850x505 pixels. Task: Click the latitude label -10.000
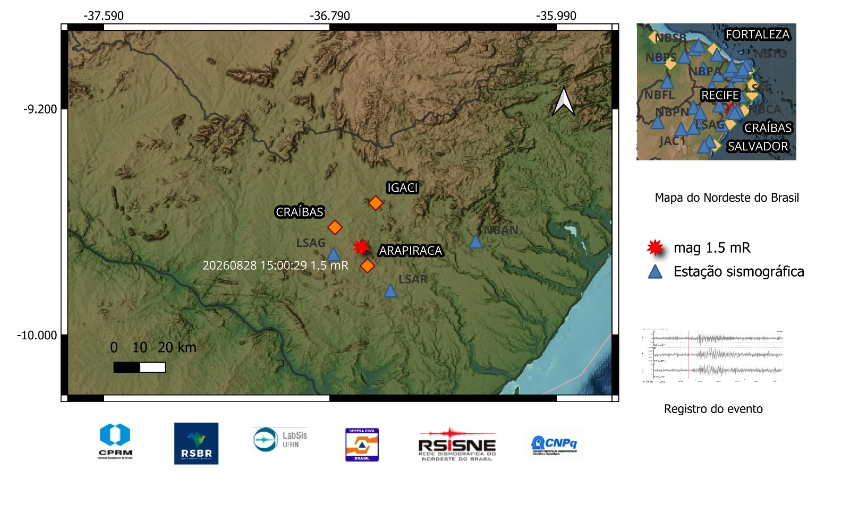[x=37, y=335]
